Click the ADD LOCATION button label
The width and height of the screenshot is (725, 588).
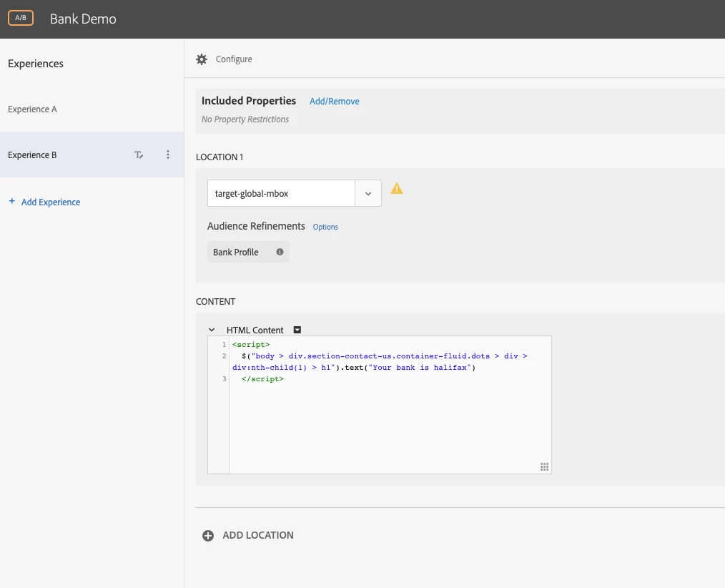(x=258, y=535)
